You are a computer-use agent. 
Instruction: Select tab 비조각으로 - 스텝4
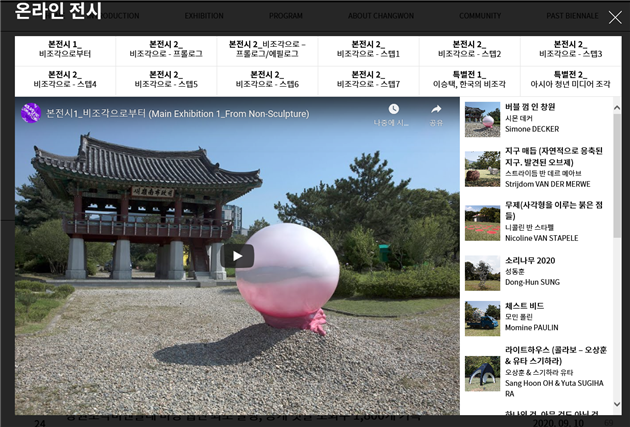coord(65,82)
